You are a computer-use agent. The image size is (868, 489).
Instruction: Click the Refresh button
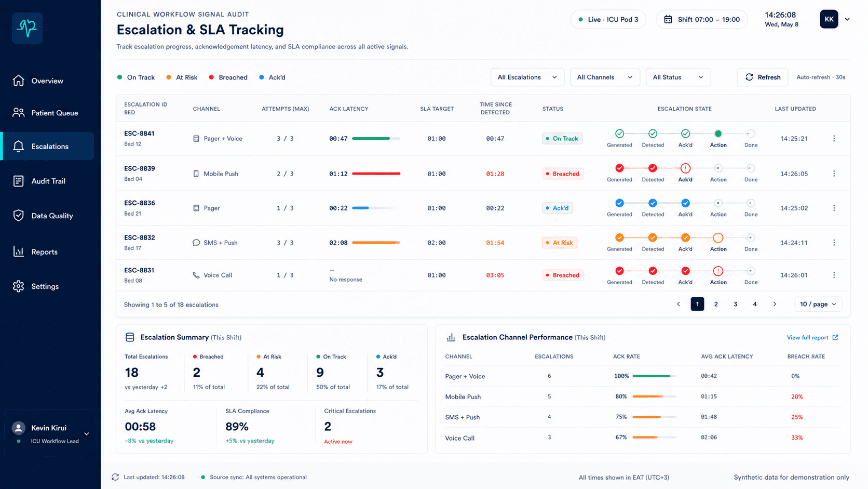[x=763, y=77]
